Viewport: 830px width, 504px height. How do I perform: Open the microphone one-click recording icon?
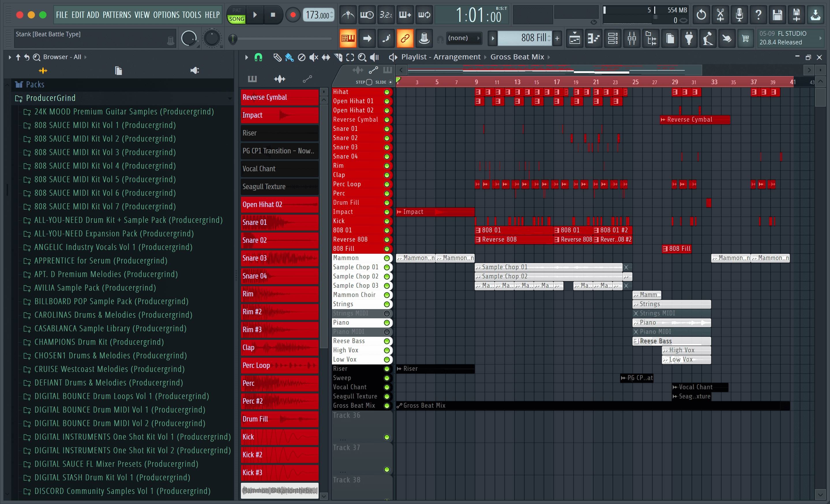point(739,15)
